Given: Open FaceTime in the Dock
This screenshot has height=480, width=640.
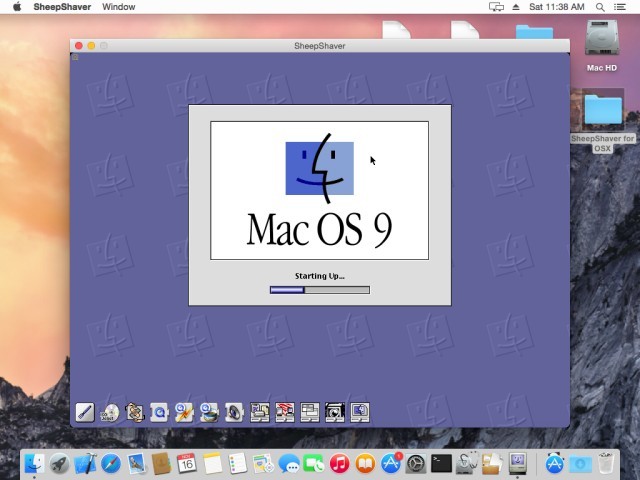Looking at the screenshot, I should (314, 463).
